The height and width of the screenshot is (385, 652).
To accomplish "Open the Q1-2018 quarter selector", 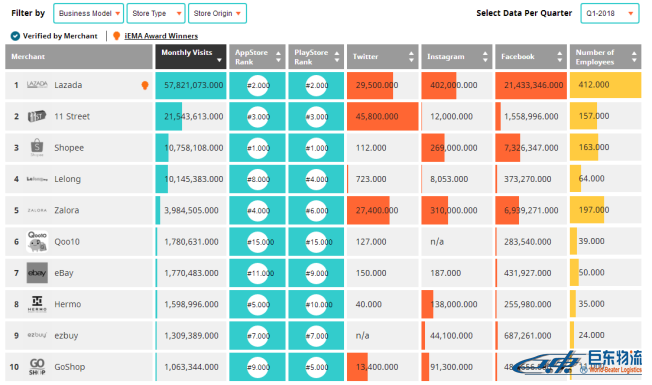I will tap(610, 13).
